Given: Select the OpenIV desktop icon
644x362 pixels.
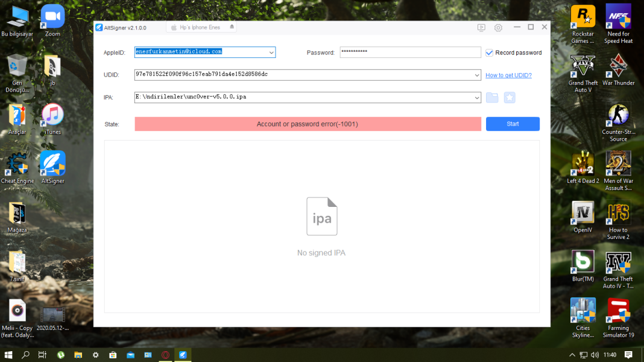Looking at the screenshot, I should pos(582,216).
